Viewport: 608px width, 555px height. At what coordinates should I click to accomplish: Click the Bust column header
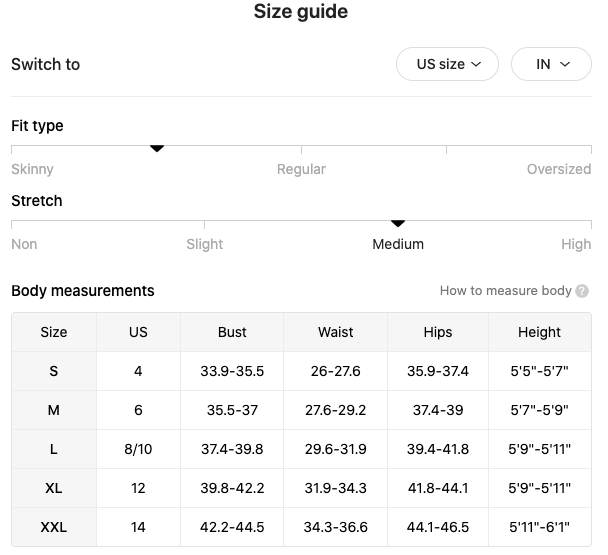[x=232, y=332]
